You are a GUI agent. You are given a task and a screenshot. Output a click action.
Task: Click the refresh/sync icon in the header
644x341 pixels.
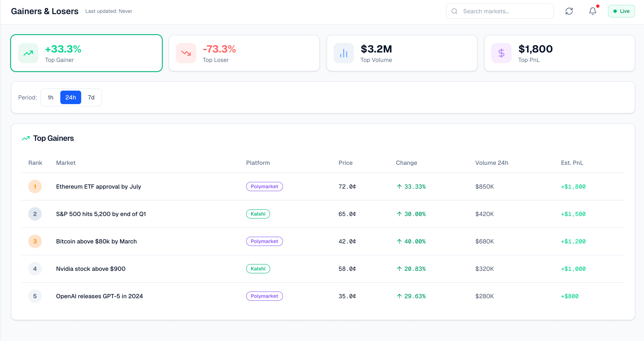click(x=569, y=11)
